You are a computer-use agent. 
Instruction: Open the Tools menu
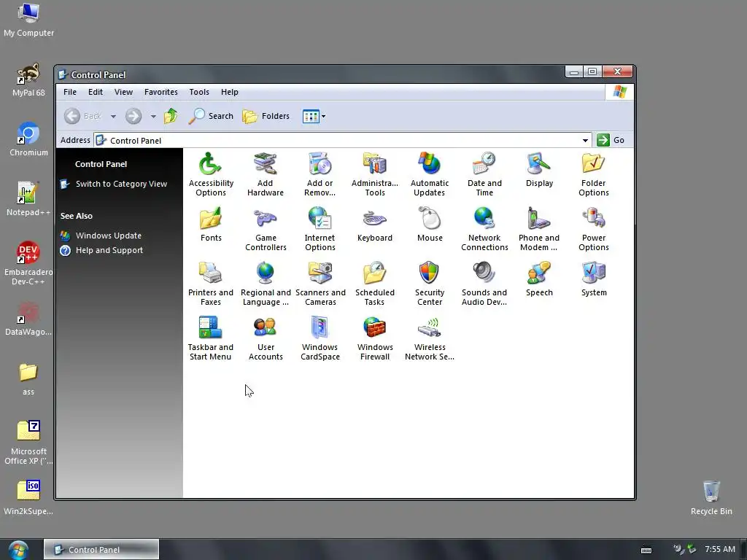coord(199,92)
